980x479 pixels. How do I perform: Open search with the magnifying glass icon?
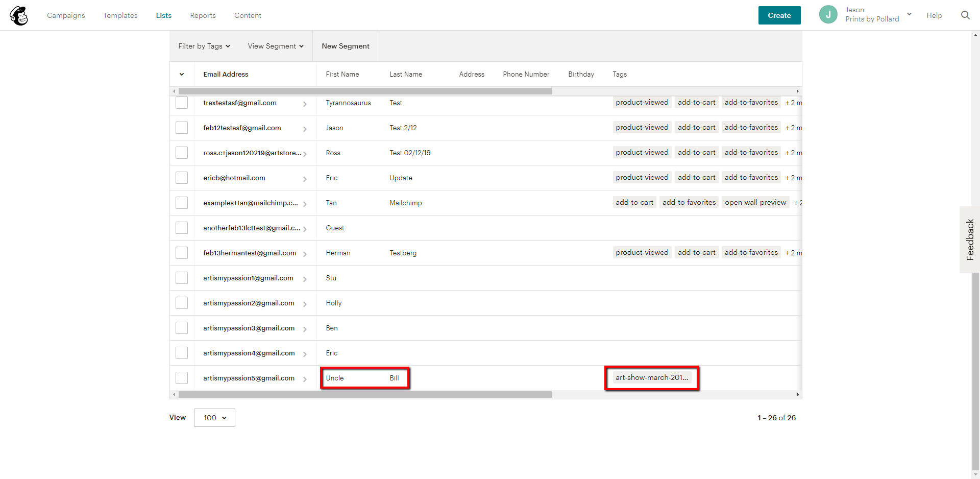tap(965, 15)
